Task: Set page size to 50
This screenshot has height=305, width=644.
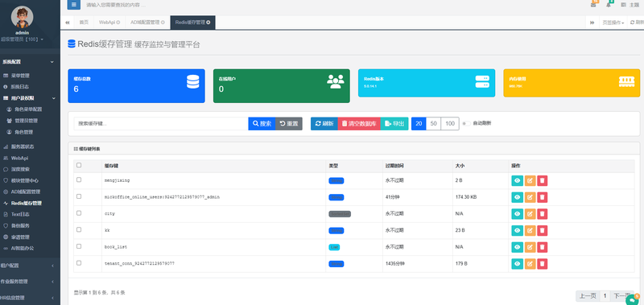Action: tap(433, 124)
